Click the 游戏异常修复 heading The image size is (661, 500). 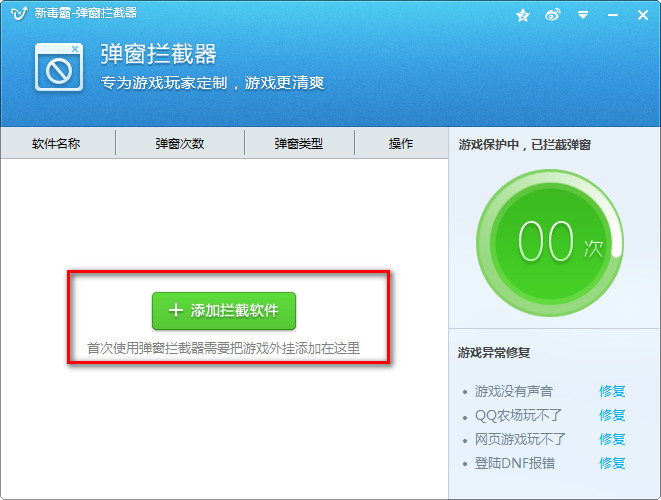494,352
